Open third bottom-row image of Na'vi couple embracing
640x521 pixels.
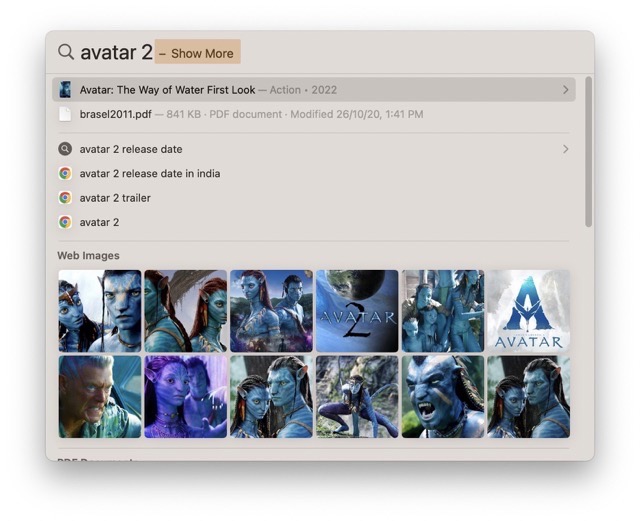(271, 397)
